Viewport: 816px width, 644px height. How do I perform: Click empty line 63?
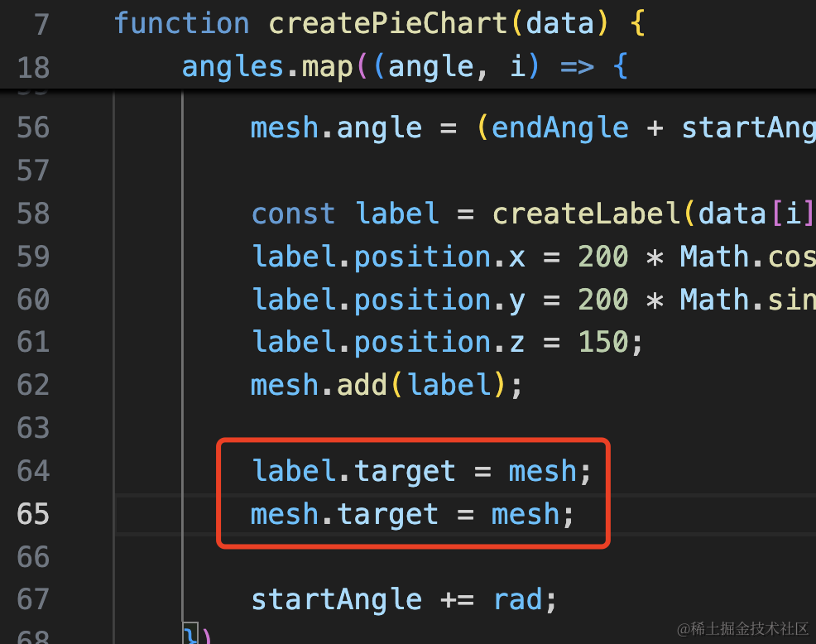465,428
